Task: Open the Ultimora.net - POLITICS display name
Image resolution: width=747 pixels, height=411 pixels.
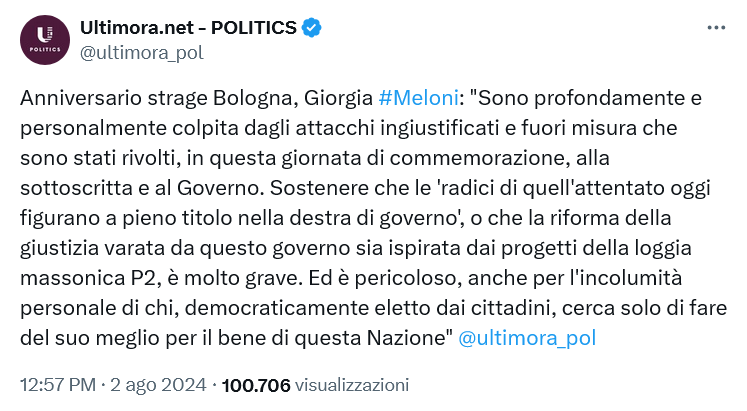Action: tap(188, 28)
